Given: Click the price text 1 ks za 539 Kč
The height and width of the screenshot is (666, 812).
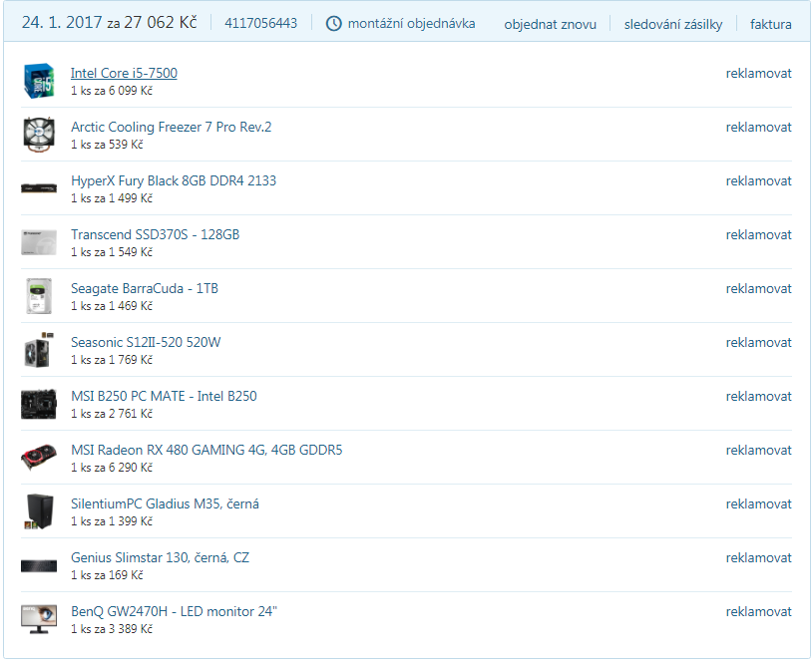Looking at the screenshot, I should point(107,145).
